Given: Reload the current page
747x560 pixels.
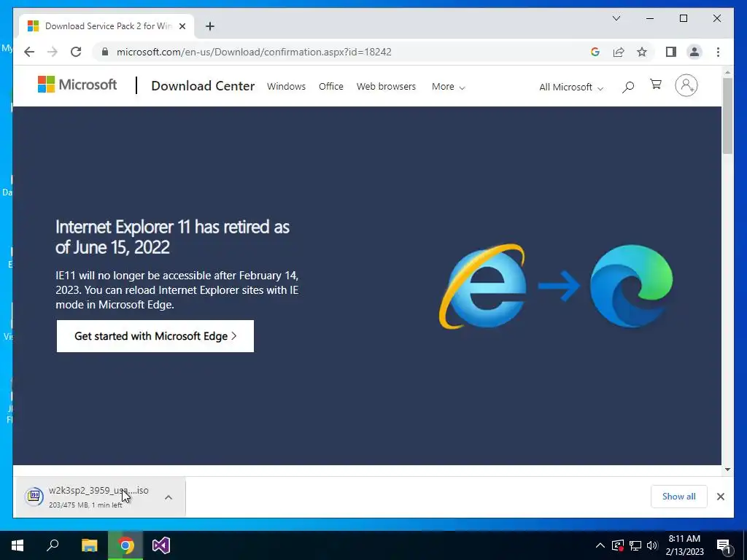Looking at the screenshot, I should (x=76, y=52).
